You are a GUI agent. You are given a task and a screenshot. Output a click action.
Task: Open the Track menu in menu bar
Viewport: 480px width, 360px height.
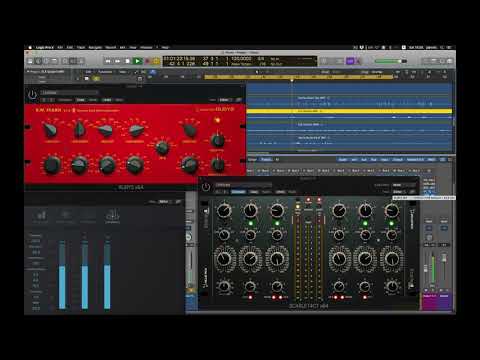[81, 47]
